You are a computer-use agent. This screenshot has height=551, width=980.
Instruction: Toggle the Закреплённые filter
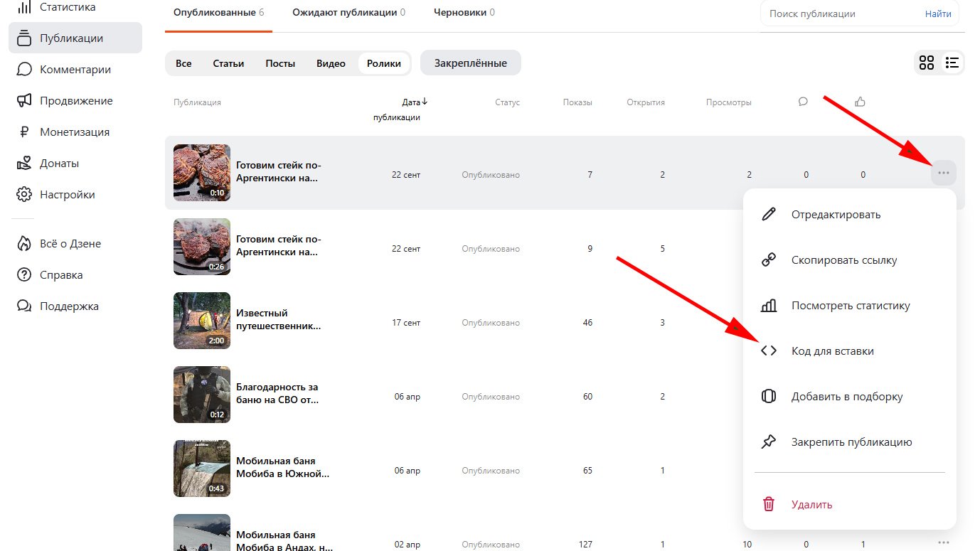click(471, 63)
